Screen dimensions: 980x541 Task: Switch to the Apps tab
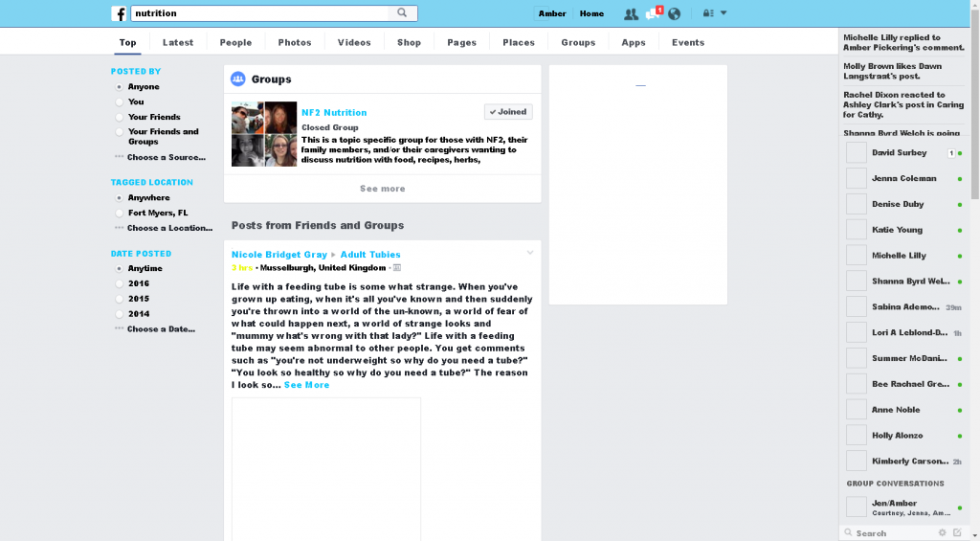pos(634,42)
